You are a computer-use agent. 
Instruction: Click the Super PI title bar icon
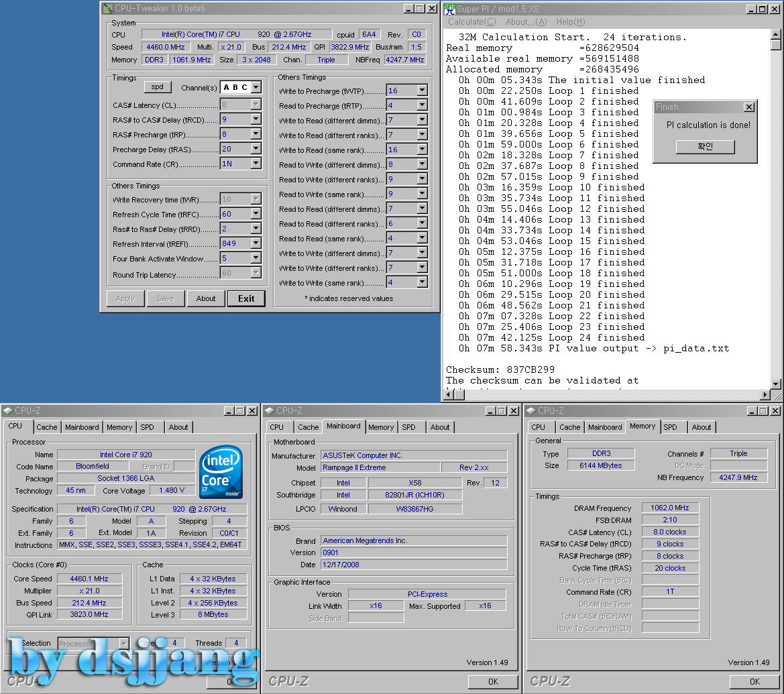449,9
